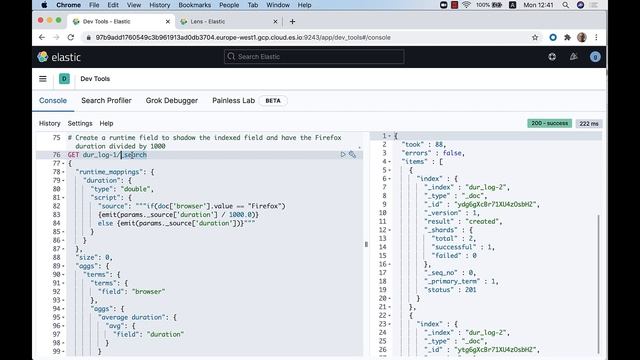
Task: Switch to the Console tab
Action: (x=53, y=100)
